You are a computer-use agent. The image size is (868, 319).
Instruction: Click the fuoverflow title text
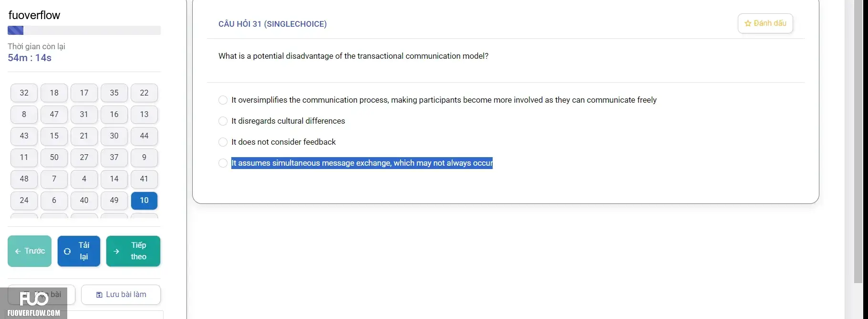click(34, 15)
